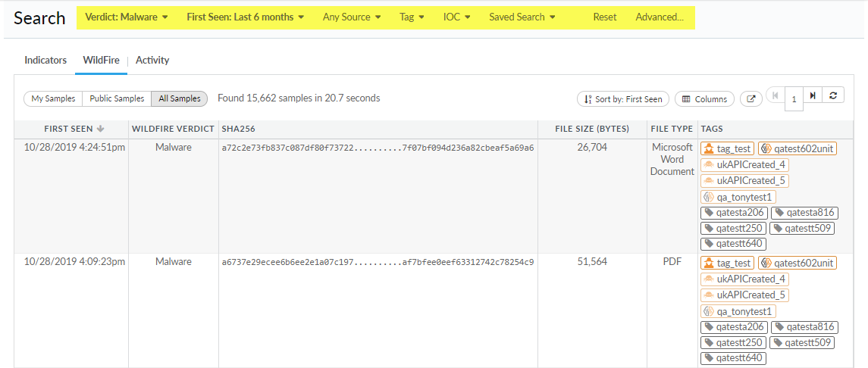
Task: Select the All Samples scope
Action: pos(179,98)
